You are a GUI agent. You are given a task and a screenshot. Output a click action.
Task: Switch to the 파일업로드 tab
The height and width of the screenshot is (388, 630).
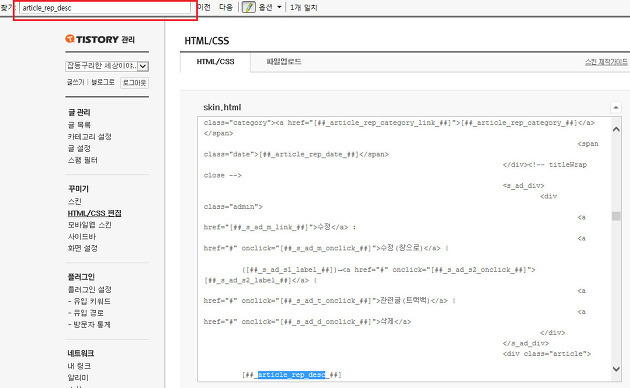pos(284,62)
